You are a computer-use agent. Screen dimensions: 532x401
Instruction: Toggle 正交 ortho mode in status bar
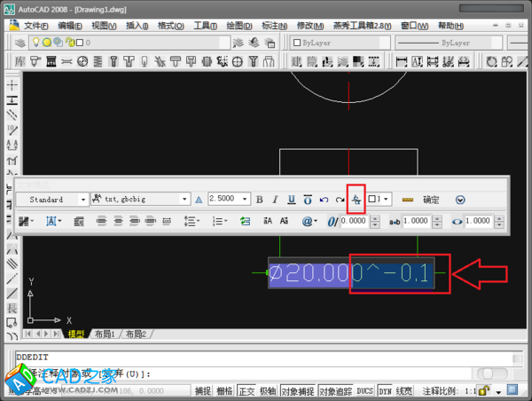[247, 390]
